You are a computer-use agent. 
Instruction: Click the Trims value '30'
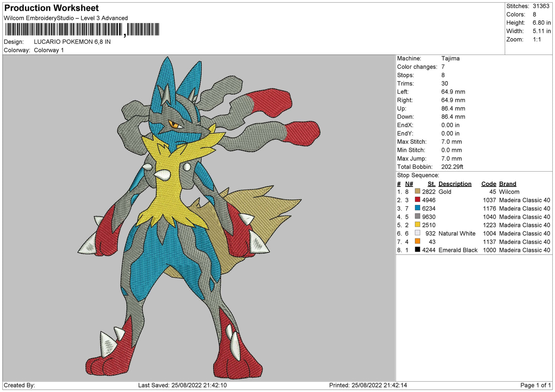444,83
